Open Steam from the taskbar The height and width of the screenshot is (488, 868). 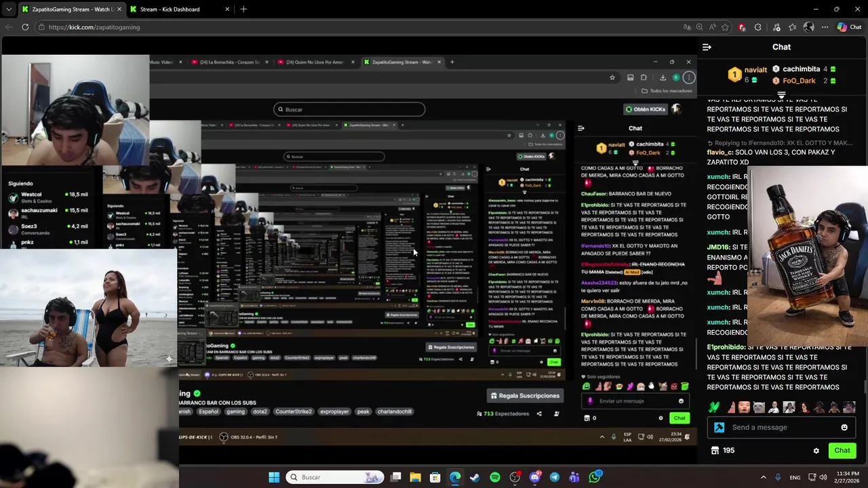pos(475,477)
